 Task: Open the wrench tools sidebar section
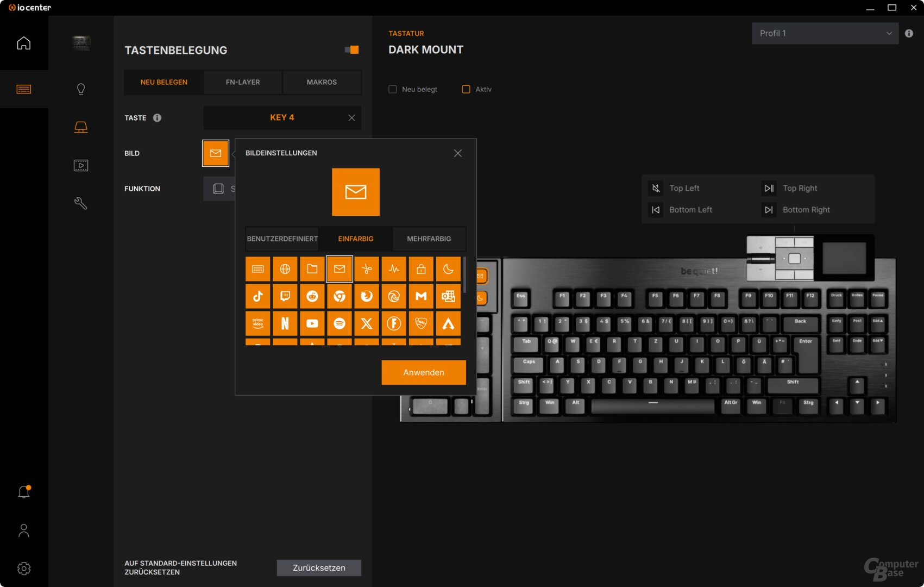click(81, 203)
